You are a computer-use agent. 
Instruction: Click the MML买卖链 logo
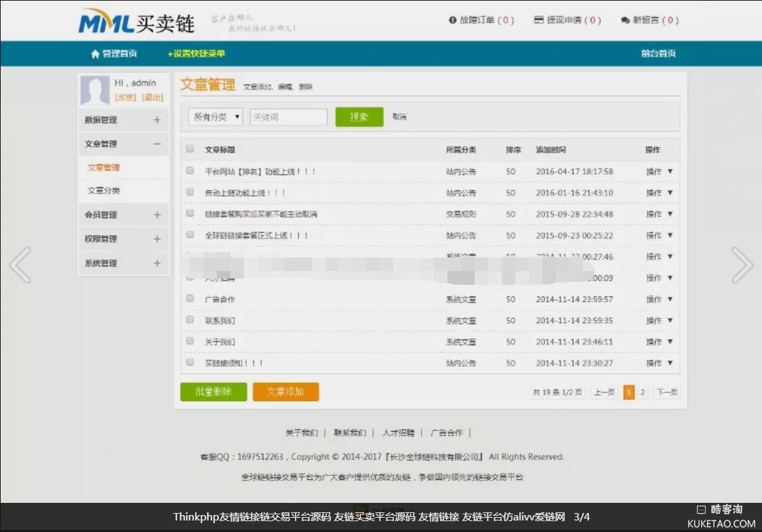coord(137,22)
